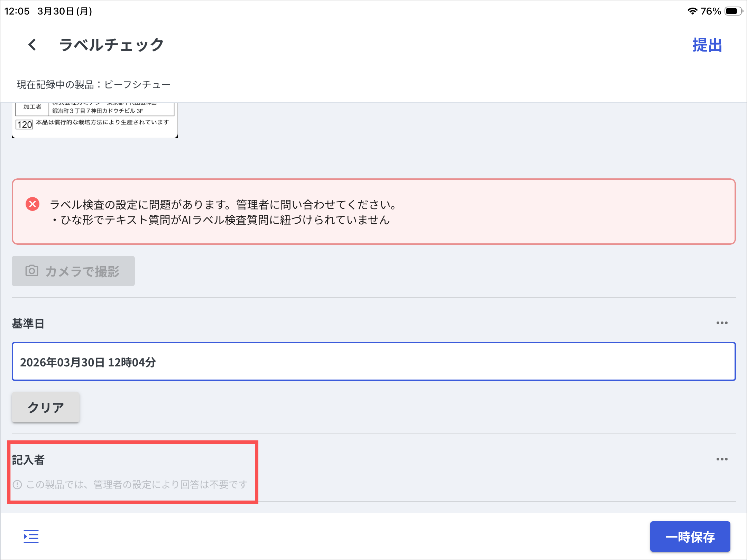This screenshot has height=560, width=747.
Task: Click the 基準日 date-time input field
Action: point(373,362)
